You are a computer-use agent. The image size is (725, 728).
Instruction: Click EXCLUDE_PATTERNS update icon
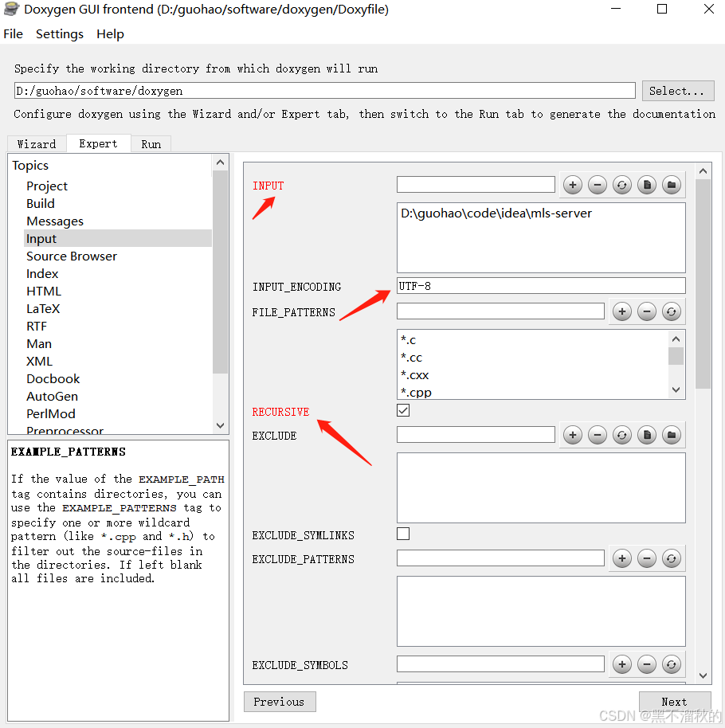point(671,558)
